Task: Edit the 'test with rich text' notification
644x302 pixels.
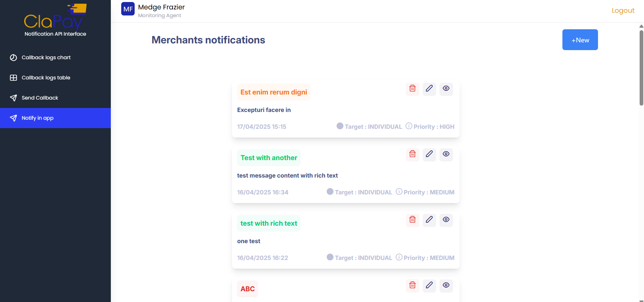Action: coord(429,220)
